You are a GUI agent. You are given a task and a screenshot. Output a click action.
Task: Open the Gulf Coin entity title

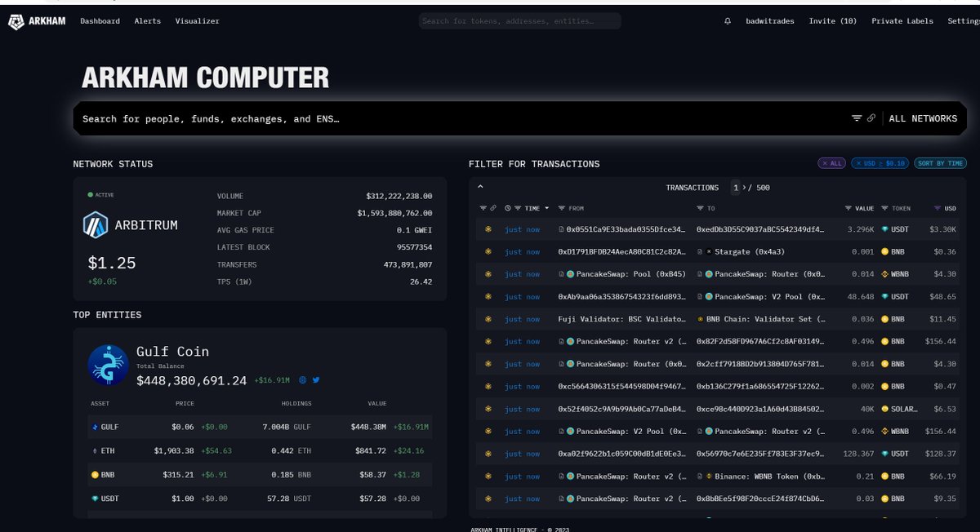[x=172, y=352]
